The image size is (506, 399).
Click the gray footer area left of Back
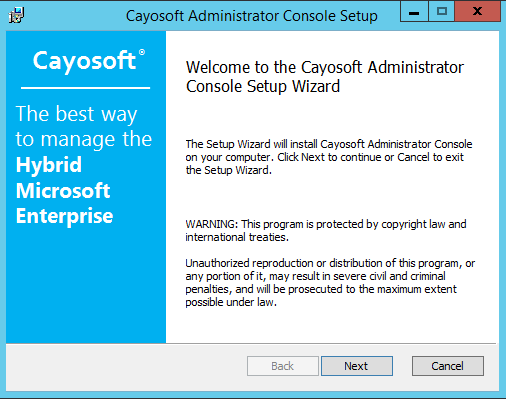[127, 367]
